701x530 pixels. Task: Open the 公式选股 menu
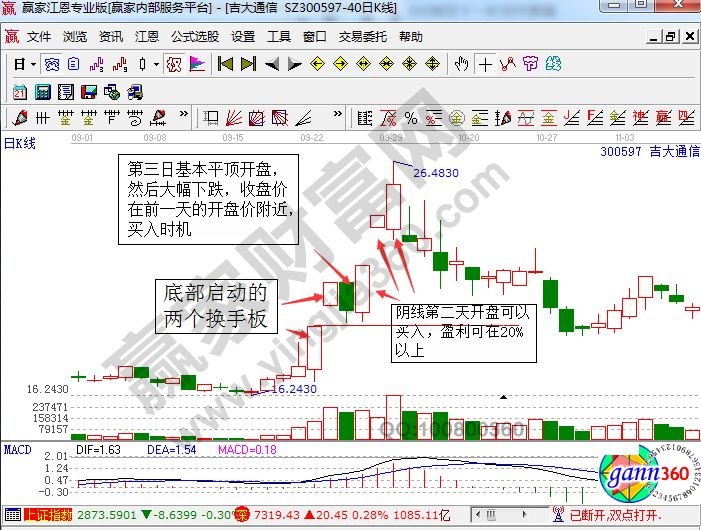(195, 37)
